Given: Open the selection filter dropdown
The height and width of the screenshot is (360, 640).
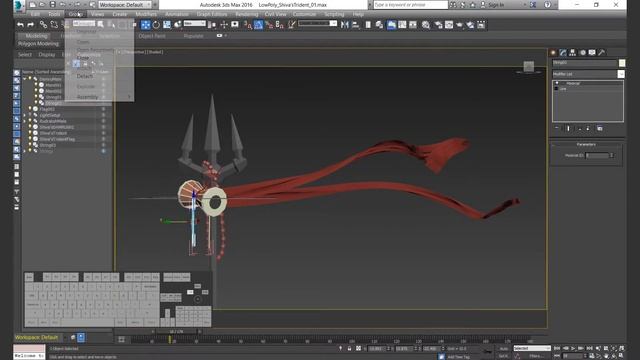Looking at the screenshot, I should pos(84,24).
